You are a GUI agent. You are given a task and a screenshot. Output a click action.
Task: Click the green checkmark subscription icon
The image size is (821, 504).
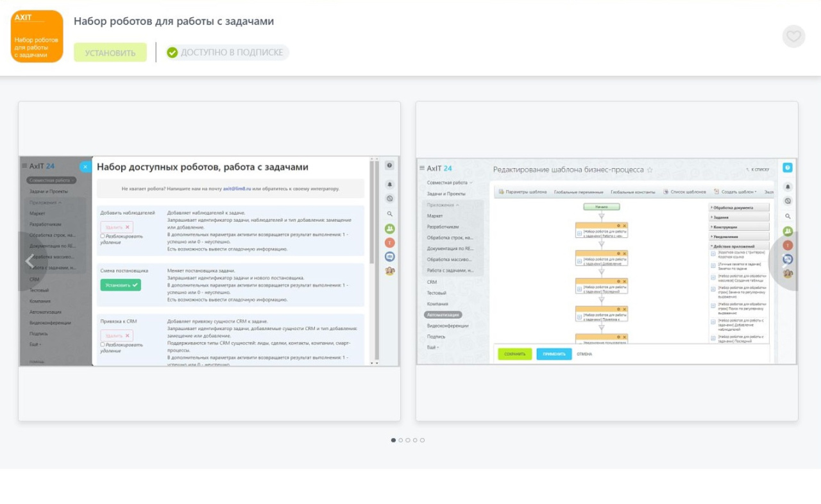pos(172,53)
